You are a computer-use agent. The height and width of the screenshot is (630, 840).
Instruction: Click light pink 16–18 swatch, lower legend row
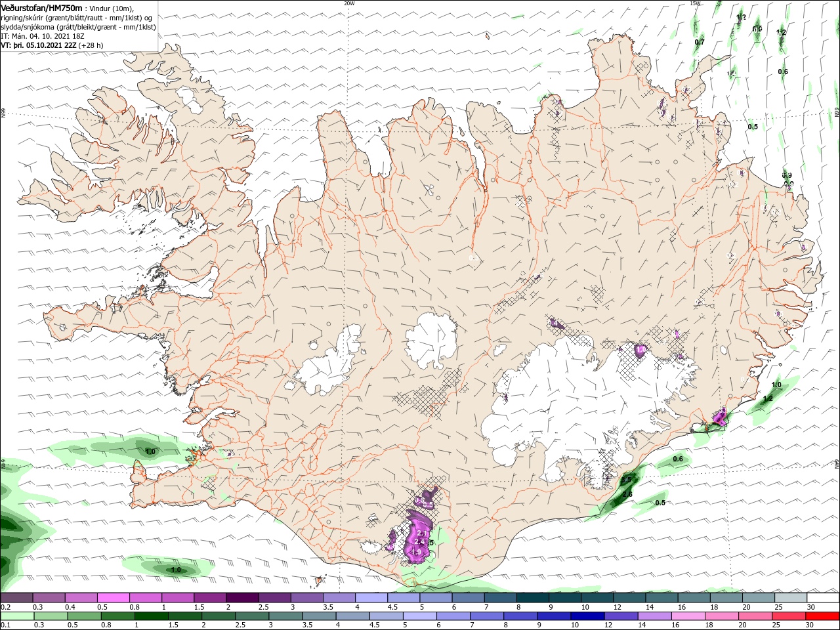click(x=688, y=616)
